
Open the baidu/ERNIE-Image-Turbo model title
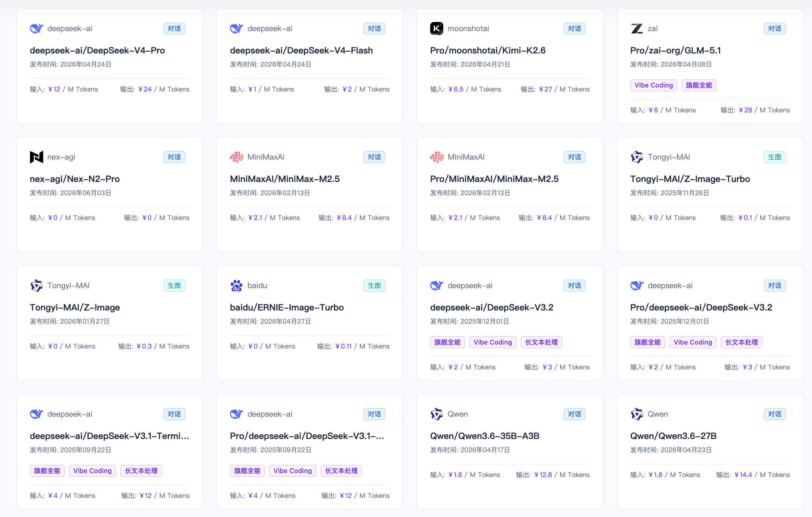point(287,308)
